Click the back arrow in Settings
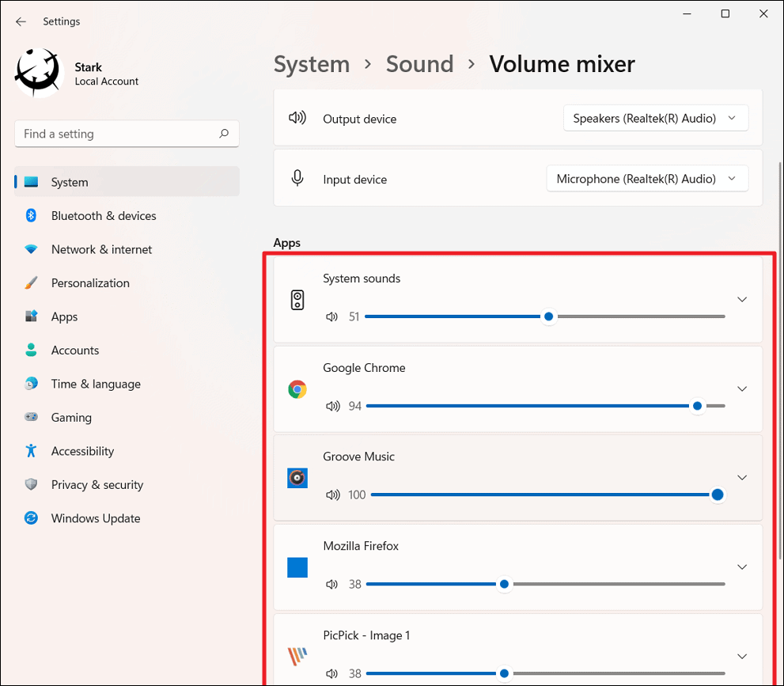The width and height of the screenshot is (784, 686). click(x=21, y=21)
